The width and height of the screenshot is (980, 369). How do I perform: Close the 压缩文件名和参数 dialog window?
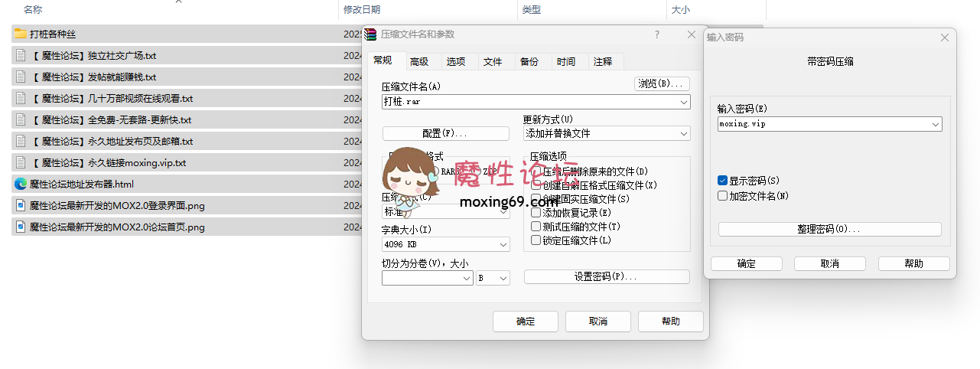pos(692,34)
